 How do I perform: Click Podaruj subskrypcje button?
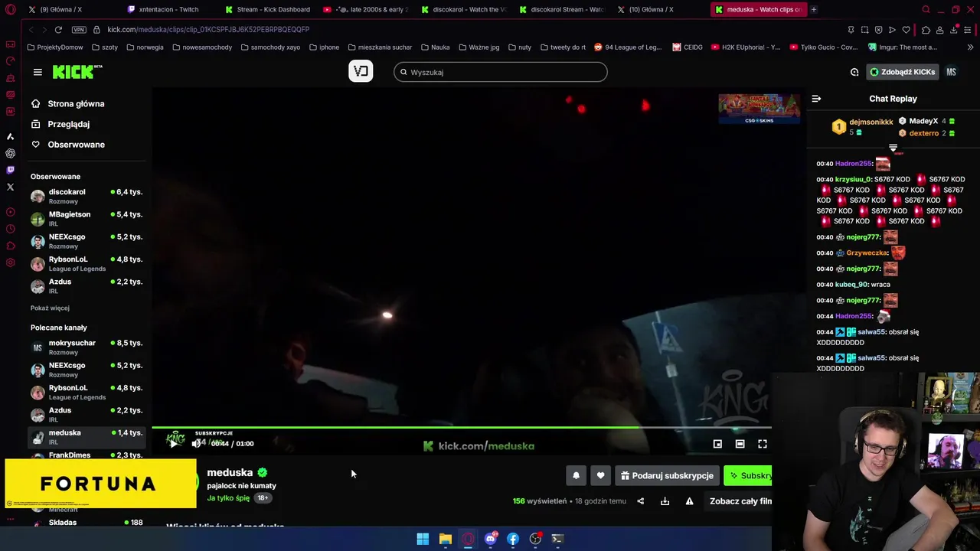pos(667,475)
